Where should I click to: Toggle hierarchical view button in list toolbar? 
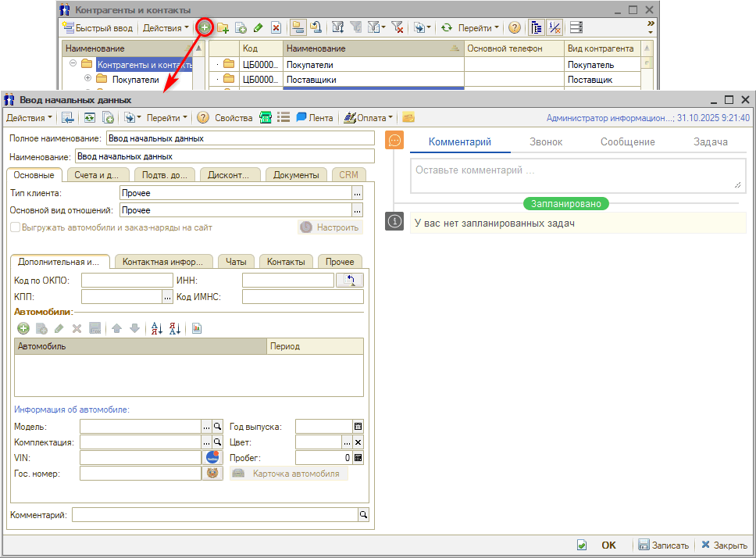[x=537, y=27]
